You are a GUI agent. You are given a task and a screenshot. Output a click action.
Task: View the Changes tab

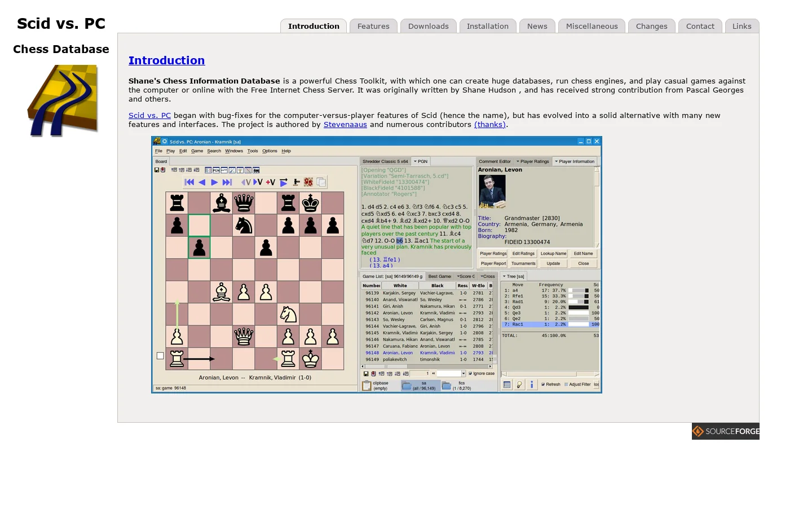click(x=652, y=26)
